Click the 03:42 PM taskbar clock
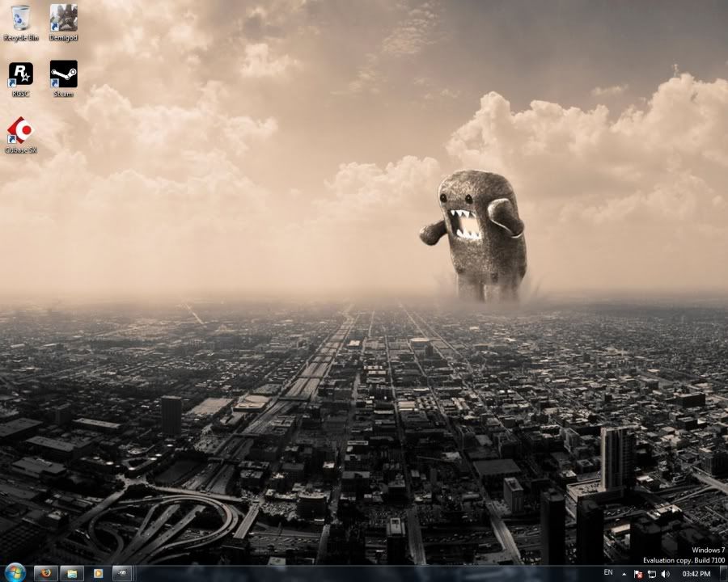Screen dimensions: 728x582 point(696,574)
